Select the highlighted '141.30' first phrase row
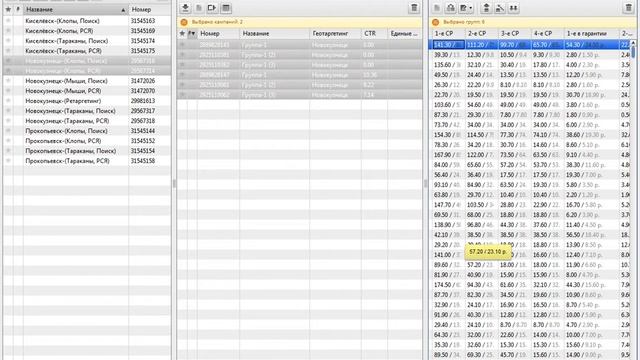 click(x=531, y=44)
